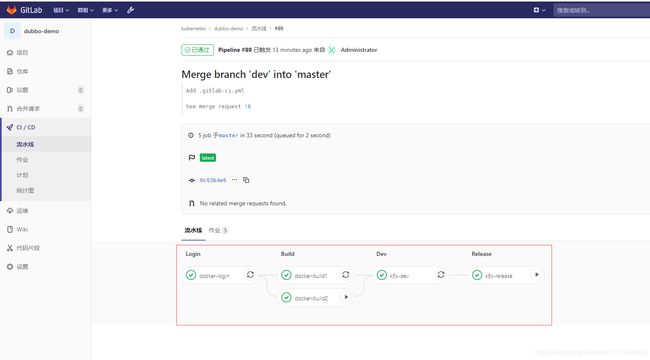Open project overview house icon in sidebar
Image resolution: width=650 pixels, height=360 pixels.
(10, 52)
